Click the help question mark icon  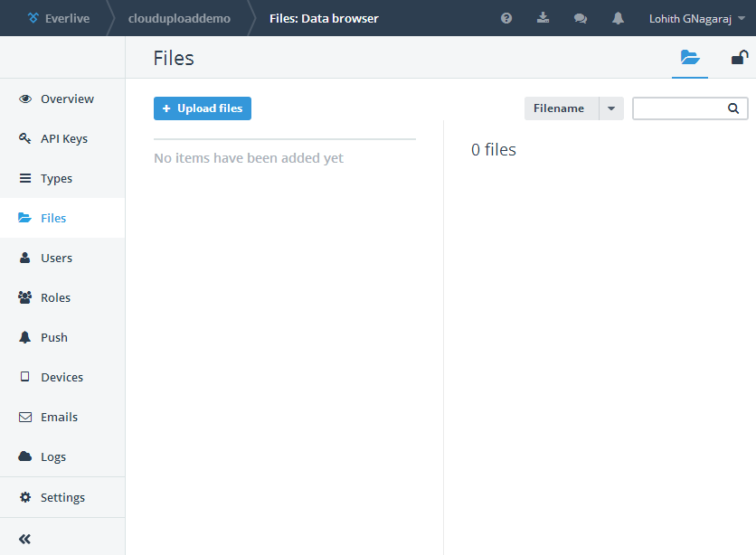click(506, 18)
